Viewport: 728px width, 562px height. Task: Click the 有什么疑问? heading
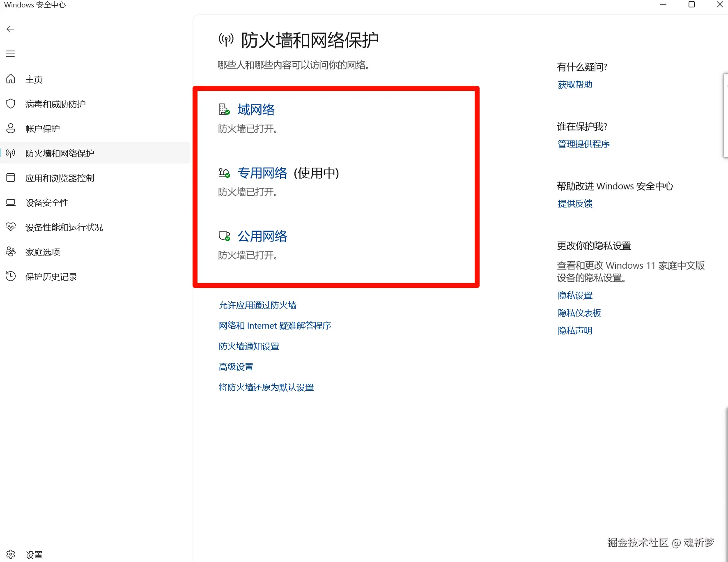(x=582, y=67)
